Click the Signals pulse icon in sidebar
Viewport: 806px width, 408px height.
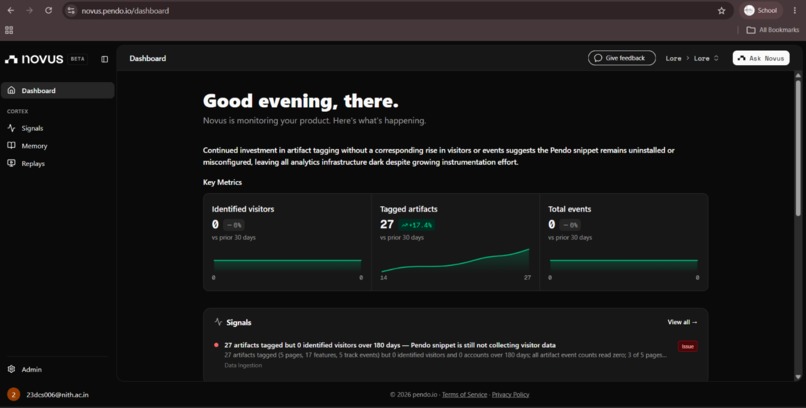pyautogui.click(x=11, y=128)
